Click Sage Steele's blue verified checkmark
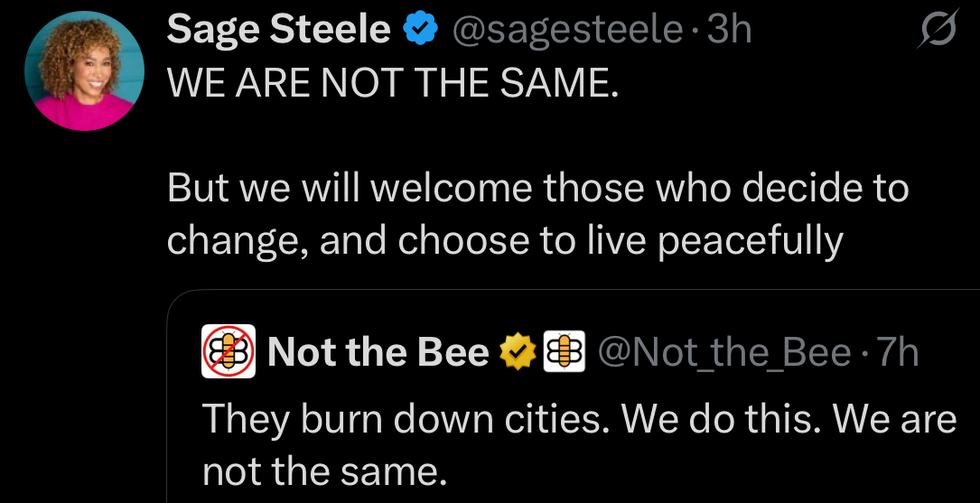 [419, 31]
